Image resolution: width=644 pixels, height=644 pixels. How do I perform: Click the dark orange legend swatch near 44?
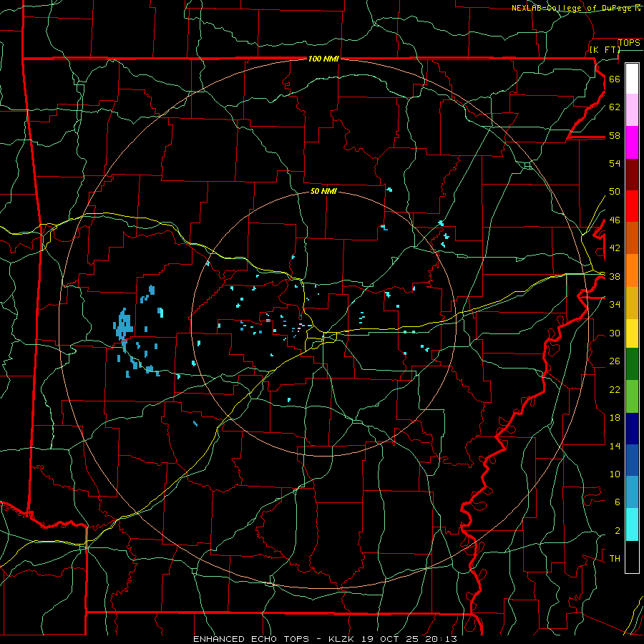tap(632, 238)
